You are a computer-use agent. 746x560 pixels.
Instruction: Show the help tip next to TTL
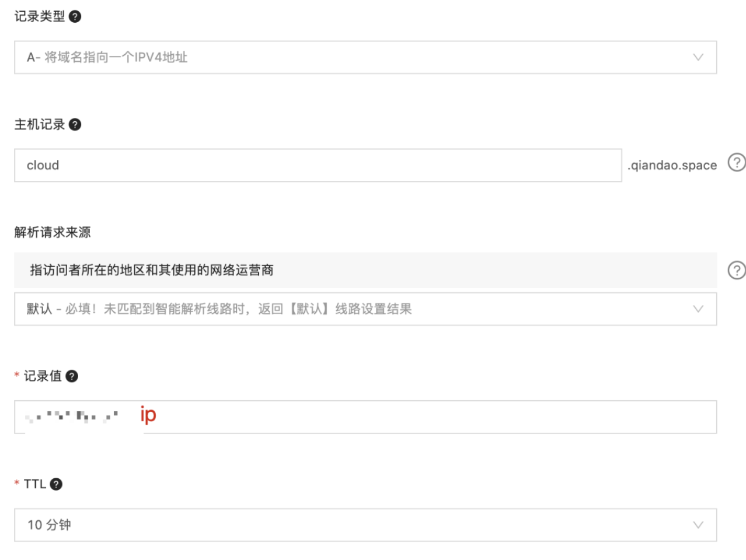click(x=56, y=484)
